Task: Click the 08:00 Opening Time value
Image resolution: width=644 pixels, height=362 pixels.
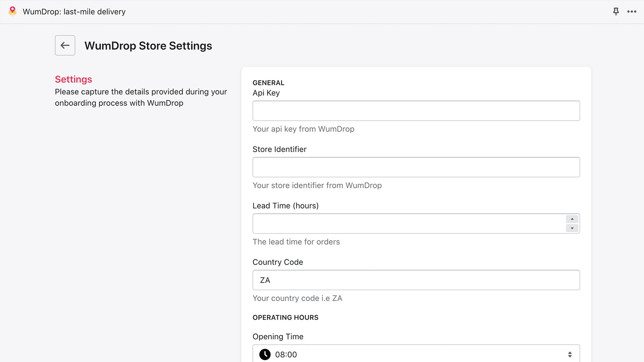Action: coord(286,355)
